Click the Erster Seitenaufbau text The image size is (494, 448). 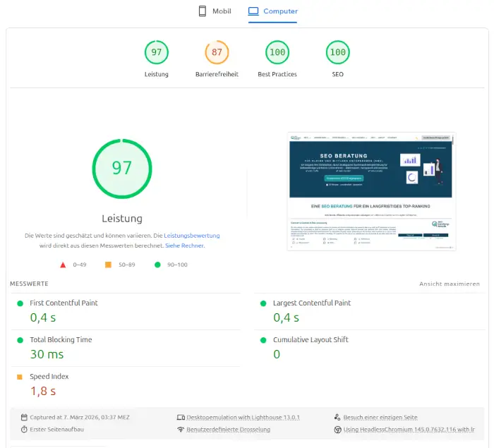click(56, 429)
